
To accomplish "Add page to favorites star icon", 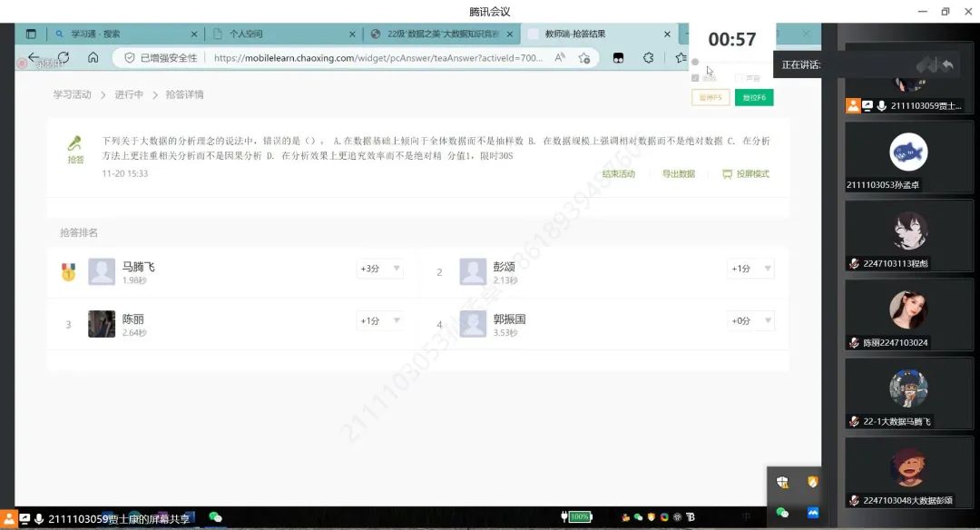I will pyautogui.click(x=681, y=57).
